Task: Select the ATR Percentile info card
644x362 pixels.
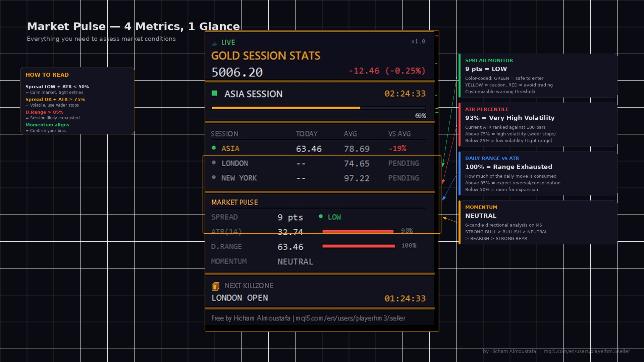Action: coord(538,125)
